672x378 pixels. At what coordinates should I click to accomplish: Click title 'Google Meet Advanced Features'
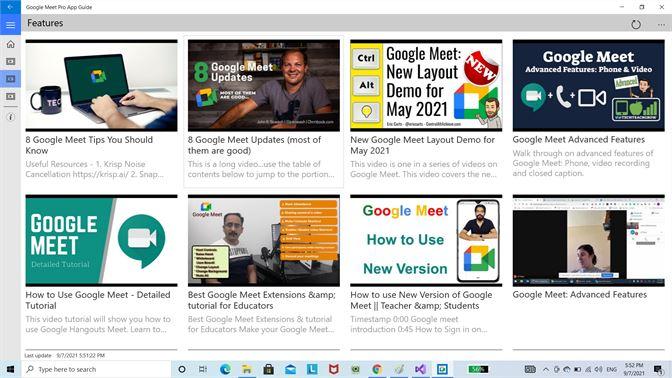pyautogui.click(x=579, y=139)
